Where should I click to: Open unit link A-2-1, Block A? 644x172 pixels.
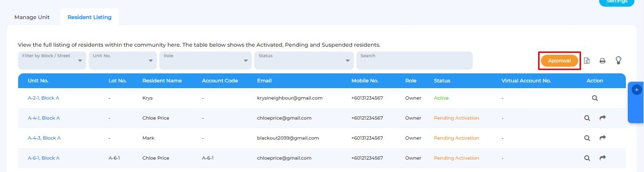click(43, 98)
